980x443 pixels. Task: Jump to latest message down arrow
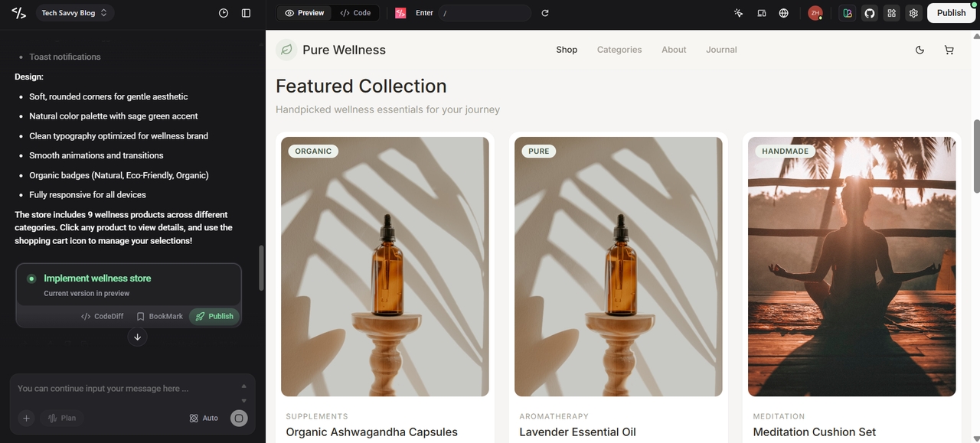pyautogui.click(x=137, y=337)
